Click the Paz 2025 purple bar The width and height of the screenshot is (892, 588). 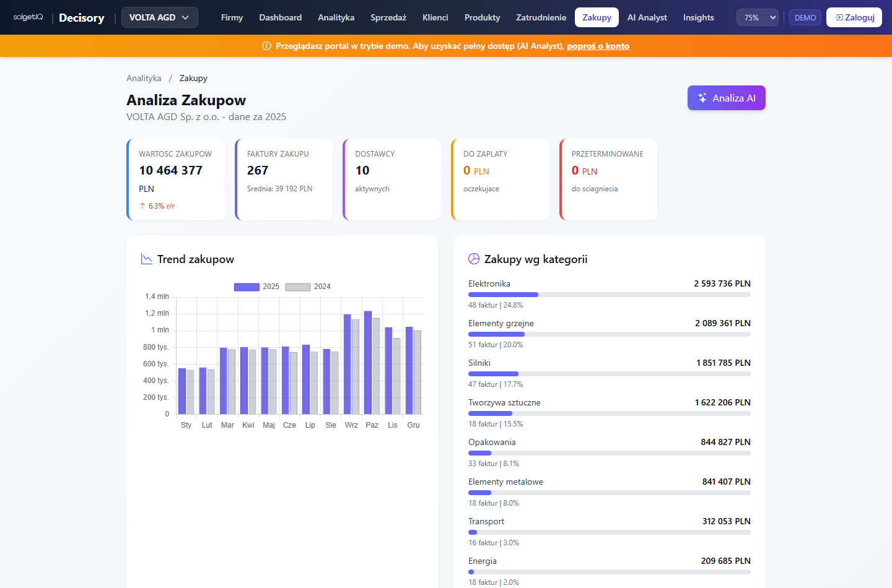[x=368, y=363]
